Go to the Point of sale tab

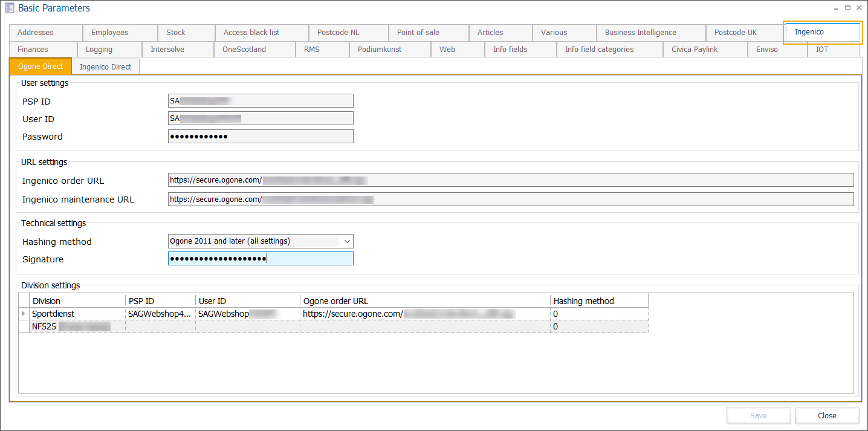(x=428, y=33)
